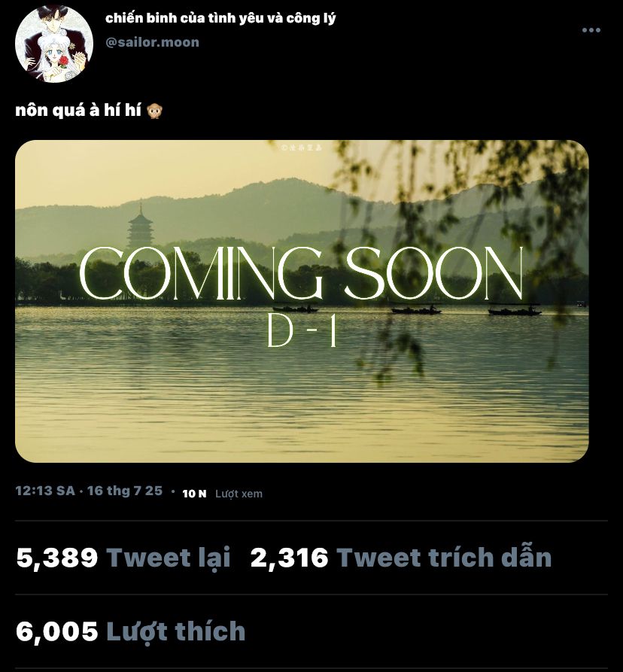Open the 10 N Lượt xem count
The image size is (623, 672).
click(x=223, y=494)
